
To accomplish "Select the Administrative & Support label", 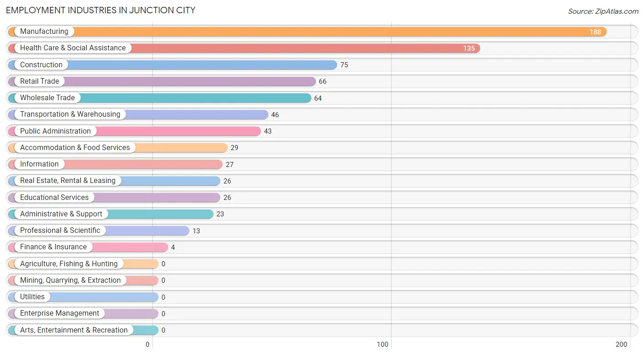I will 61,214.
